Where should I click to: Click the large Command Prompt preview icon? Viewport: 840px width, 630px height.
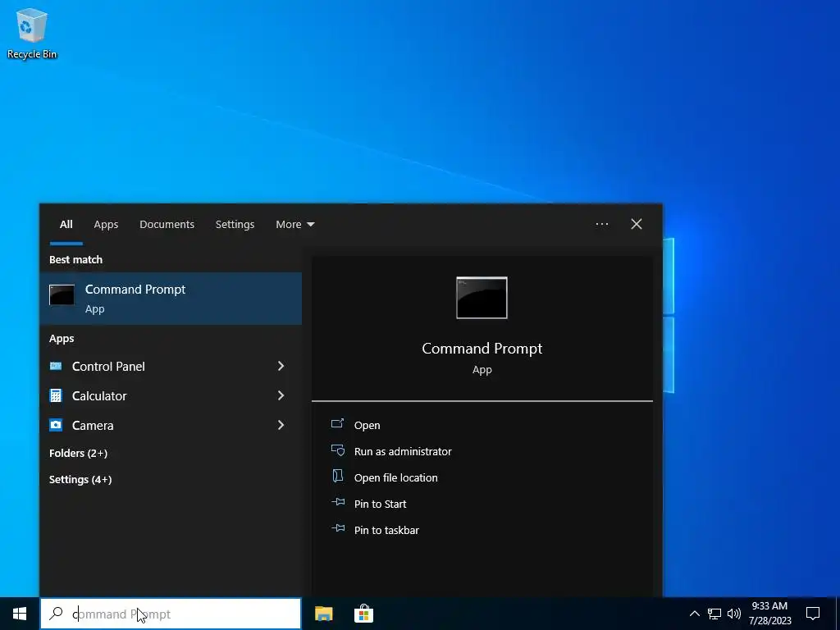(x=482, y=297)
